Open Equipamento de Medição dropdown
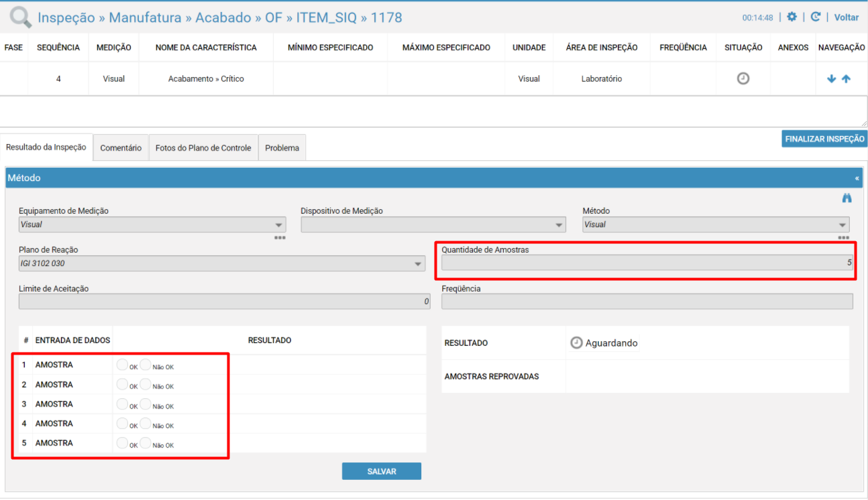This screenshot has height=500, width=868. click(152, 225)
